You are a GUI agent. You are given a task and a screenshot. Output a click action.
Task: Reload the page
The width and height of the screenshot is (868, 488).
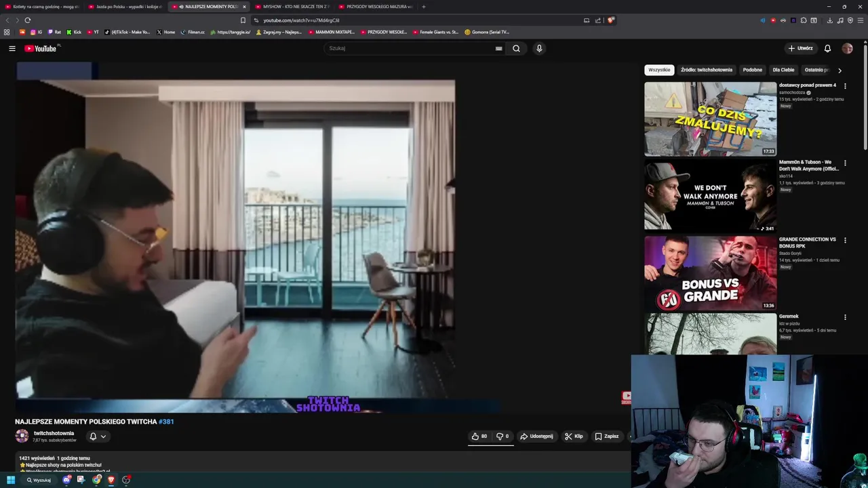coord(28,20)
